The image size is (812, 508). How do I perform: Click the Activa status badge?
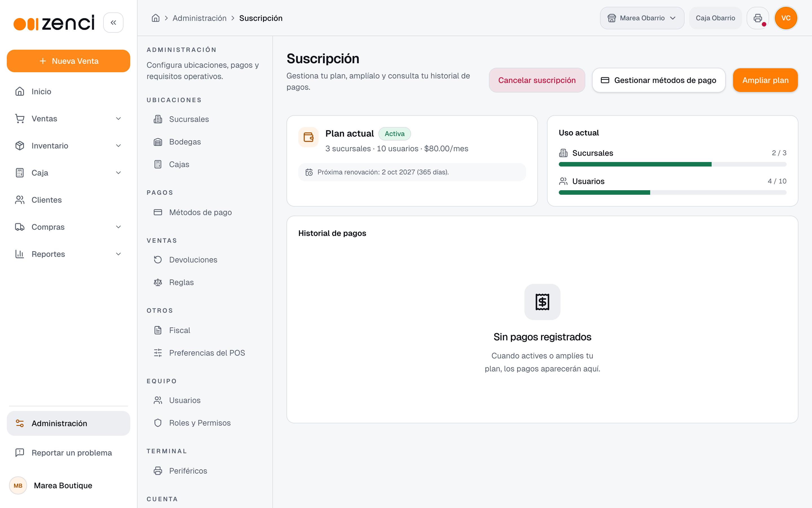coord(395,134)
